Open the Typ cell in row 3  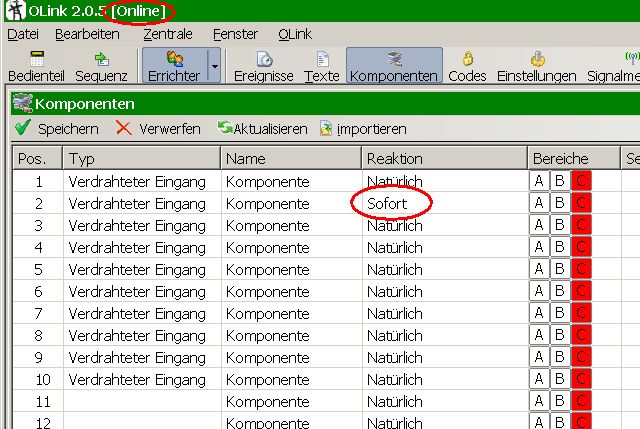pyautogui.click(x=137, y=225)
